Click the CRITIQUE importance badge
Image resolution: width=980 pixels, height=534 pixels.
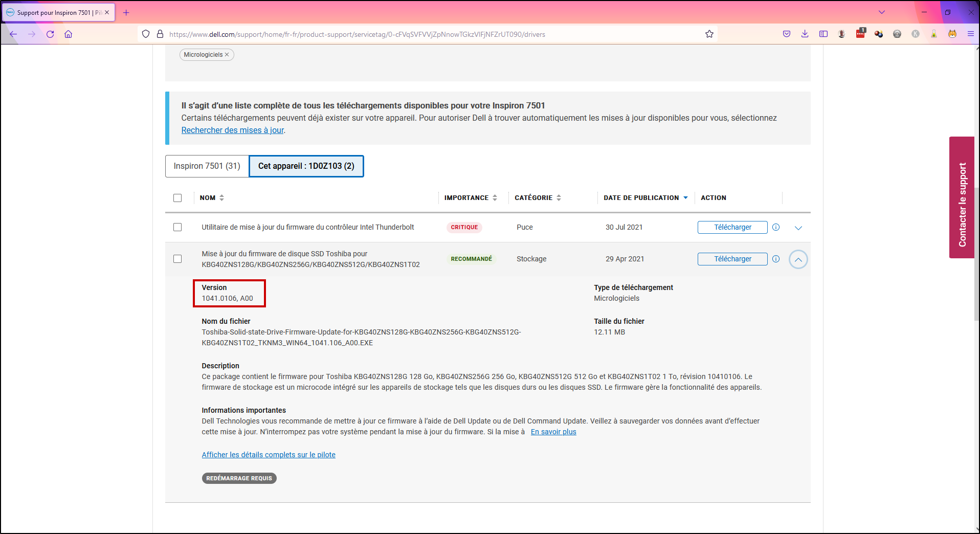[x=464, y=227]
